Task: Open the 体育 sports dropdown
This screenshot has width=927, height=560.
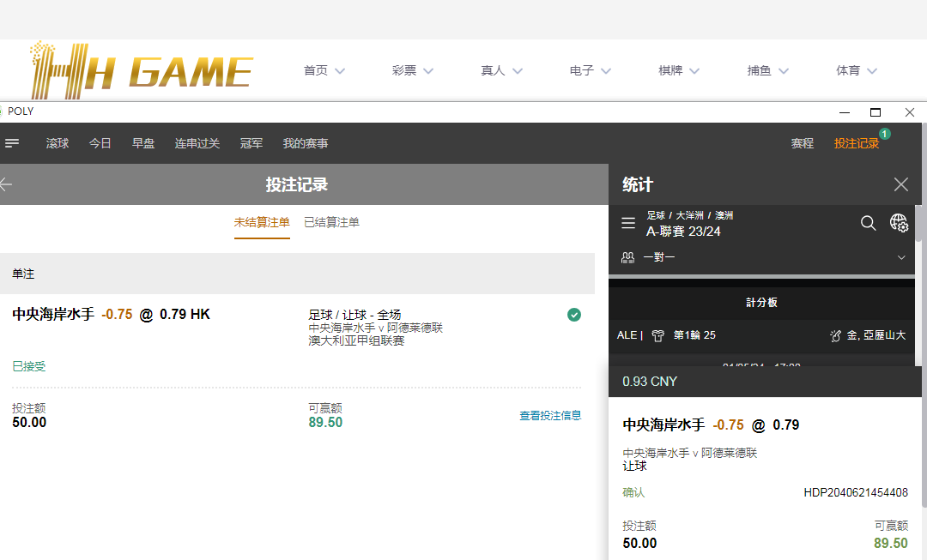Action: pos(856,70)
